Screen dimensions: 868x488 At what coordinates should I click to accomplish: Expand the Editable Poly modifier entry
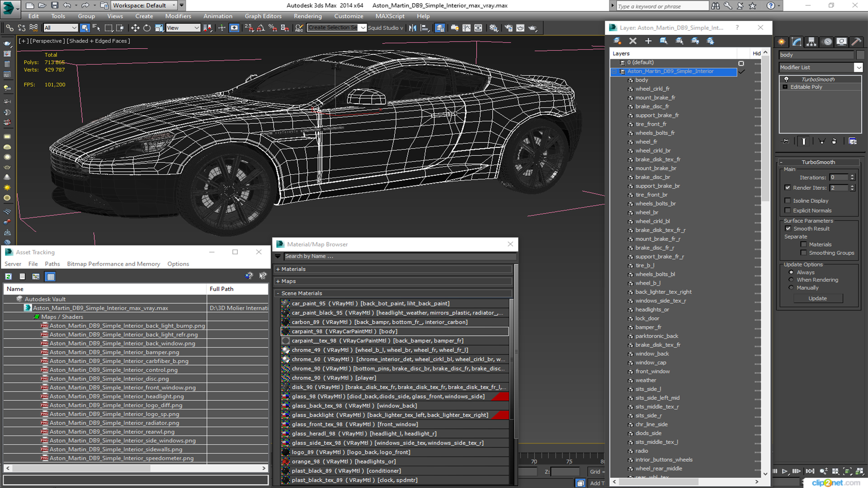pyautogui.click(x=785, y=87)
